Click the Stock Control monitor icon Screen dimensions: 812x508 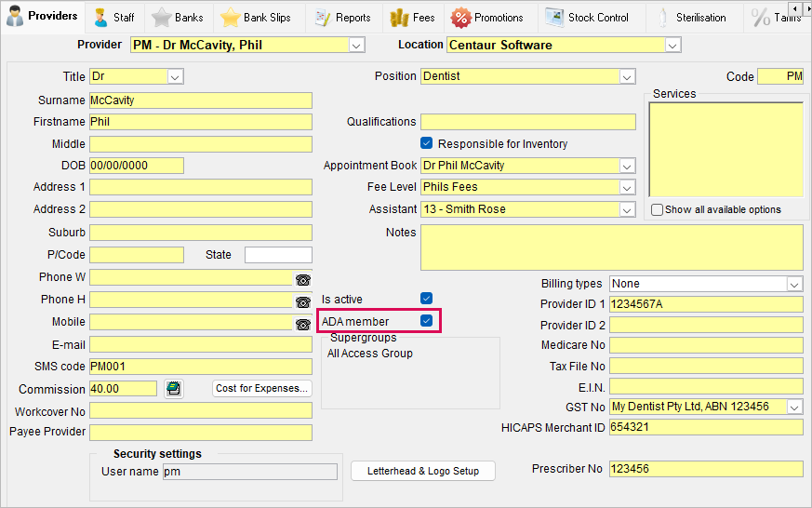pos(554,17)
